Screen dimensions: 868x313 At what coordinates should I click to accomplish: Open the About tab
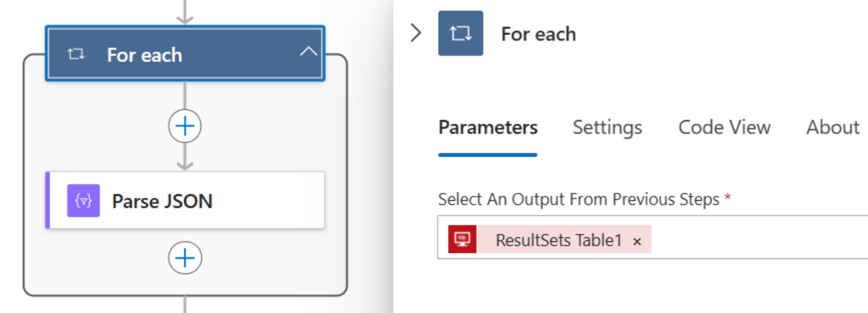[x=833, y=127]
